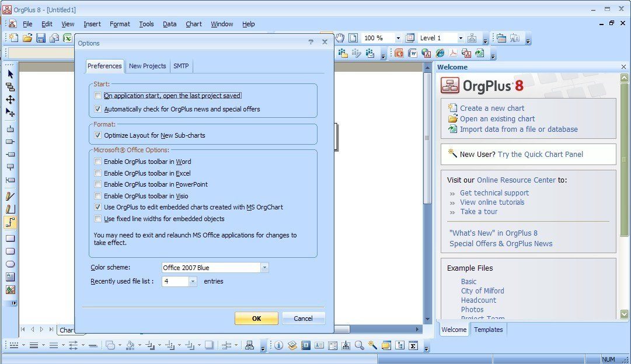Click OK in the Options dialog
631x364 pixels.
[256, 318]
